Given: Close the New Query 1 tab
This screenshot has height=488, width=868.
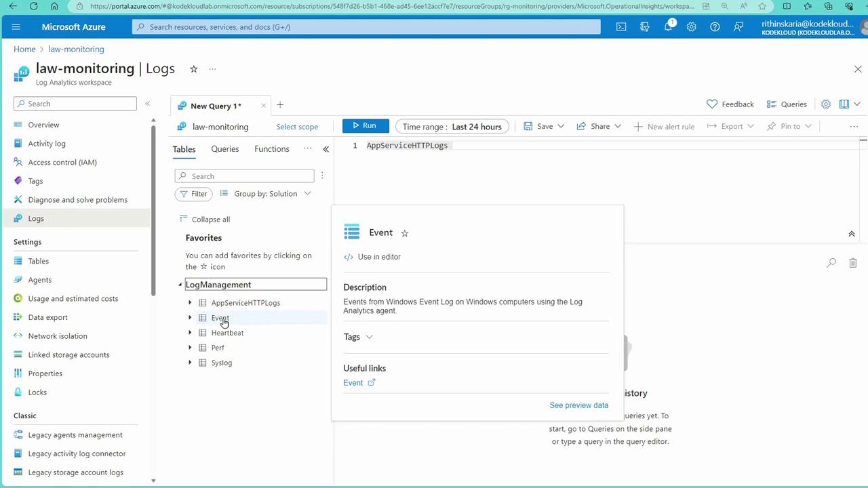Looking at the screenshot, I should (x=263, y=105).
